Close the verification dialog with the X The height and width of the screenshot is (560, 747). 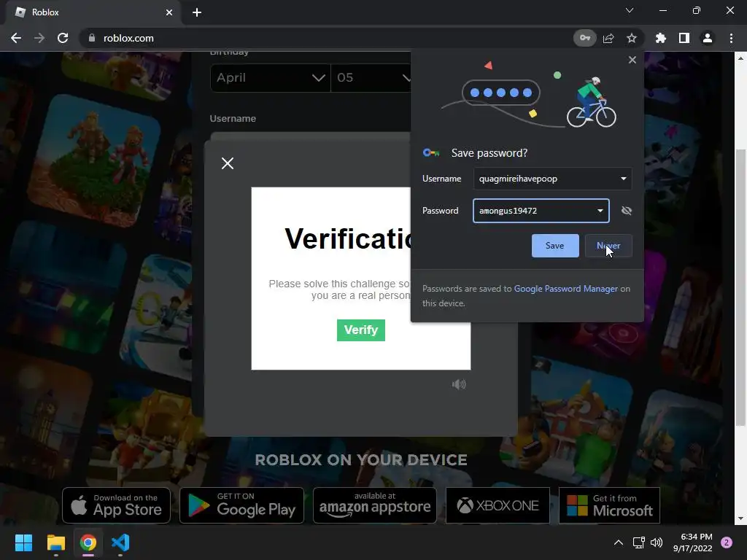coord(228,163)
